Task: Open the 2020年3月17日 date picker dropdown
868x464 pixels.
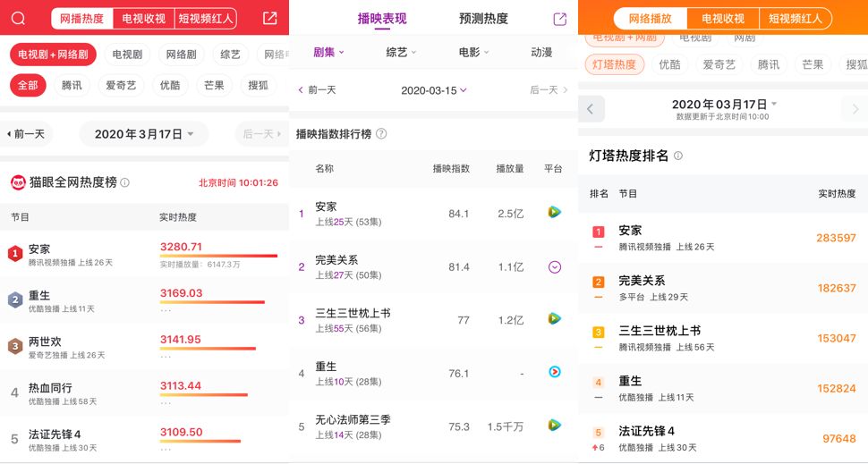Action: point(144,134)
